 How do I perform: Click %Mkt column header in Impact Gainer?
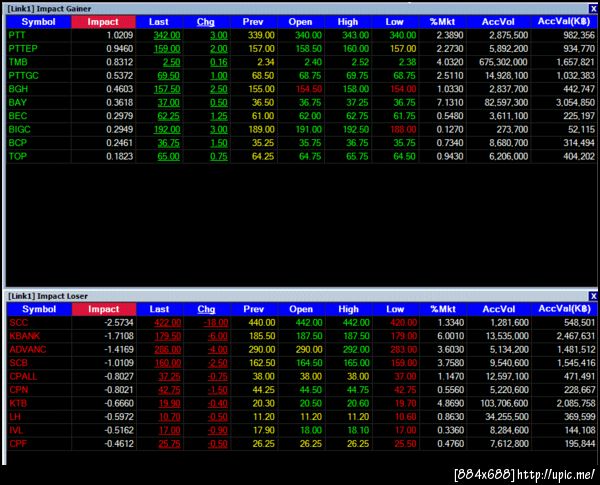pos(442,22)
